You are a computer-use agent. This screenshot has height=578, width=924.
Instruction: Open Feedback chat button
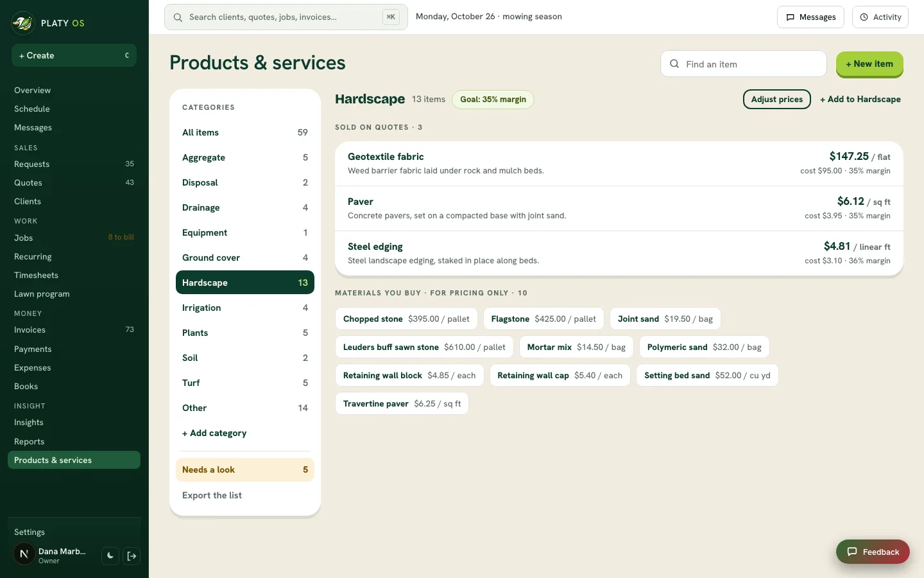pos(873,552)
